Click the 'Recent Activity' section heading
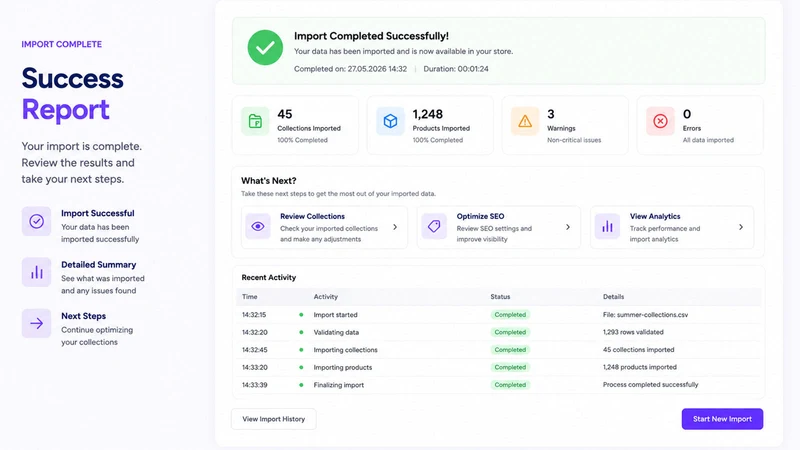This screenshot has height=450, width=800. click(x=269, y=278)
